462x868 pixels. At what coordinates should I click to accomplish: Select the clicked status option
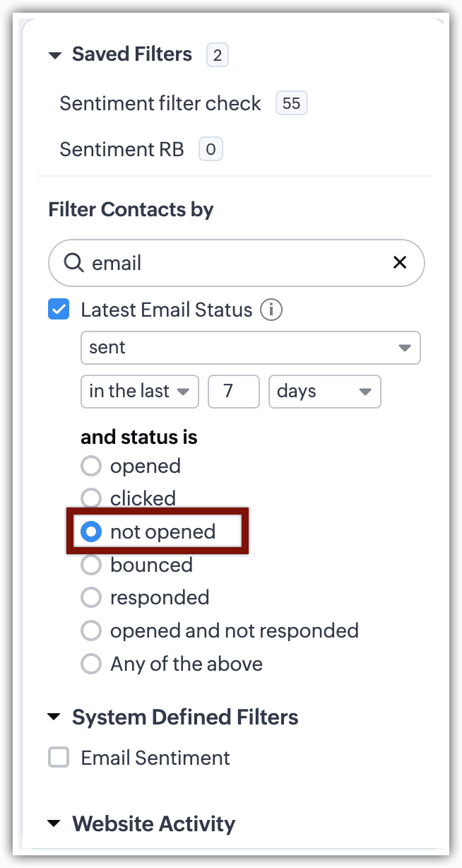[91, 498]
